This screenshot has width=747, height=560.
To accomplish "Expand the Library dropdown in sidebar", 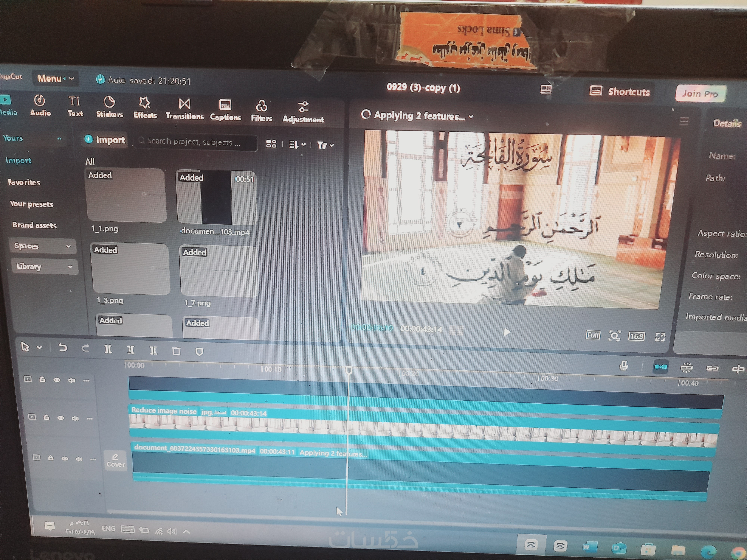I will 44,267.
